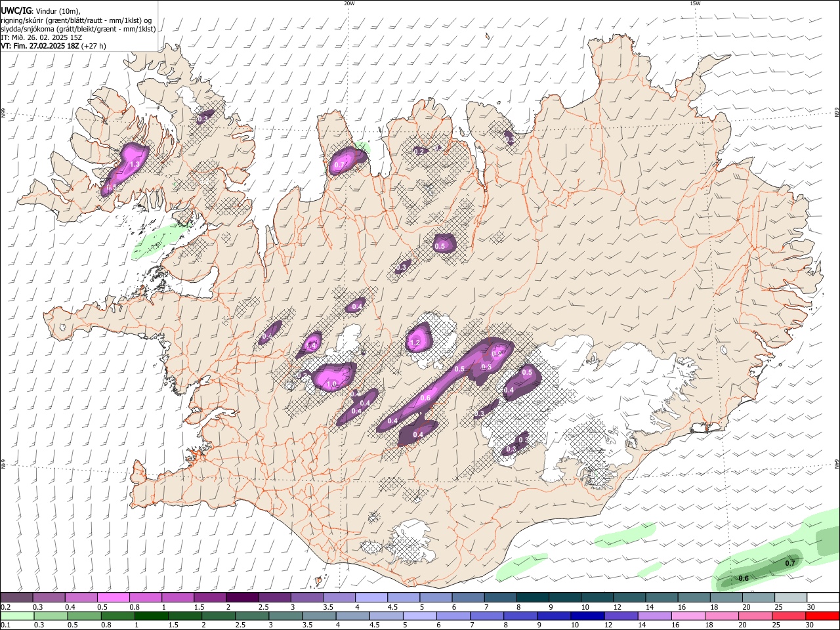Select upper scale swatch between 3 and 3.5

306,598
